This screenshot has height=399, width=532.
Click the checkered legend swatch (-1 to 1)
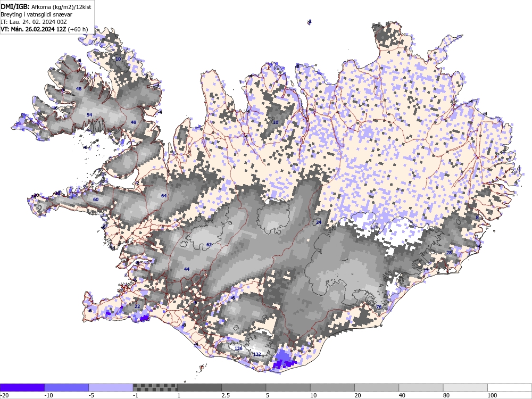[155, 387]
